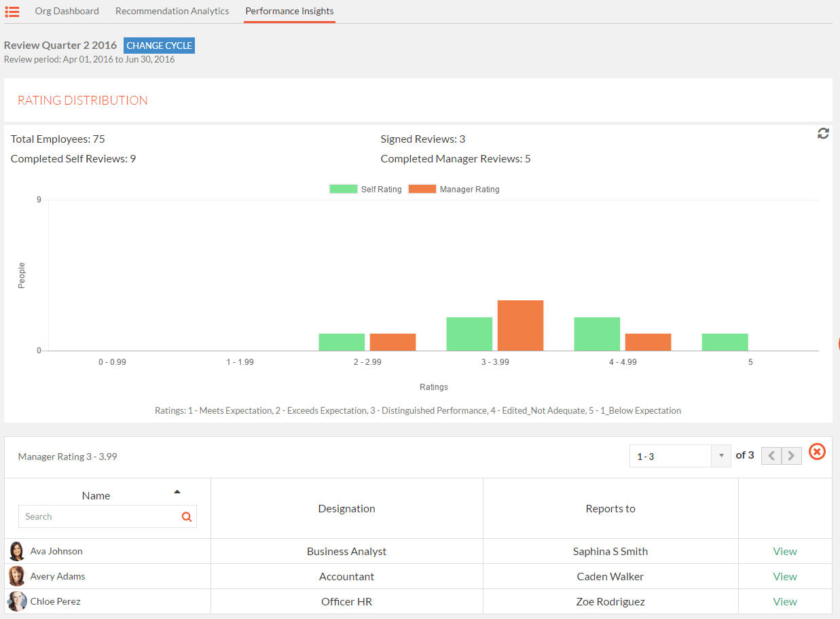
Task: Switch to Org Dashboard tab
Action: 67,11
